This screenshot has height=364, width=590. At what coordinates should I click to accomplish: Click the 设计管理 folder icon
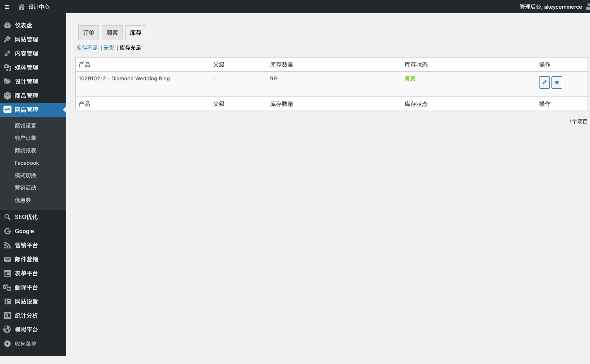7,82
